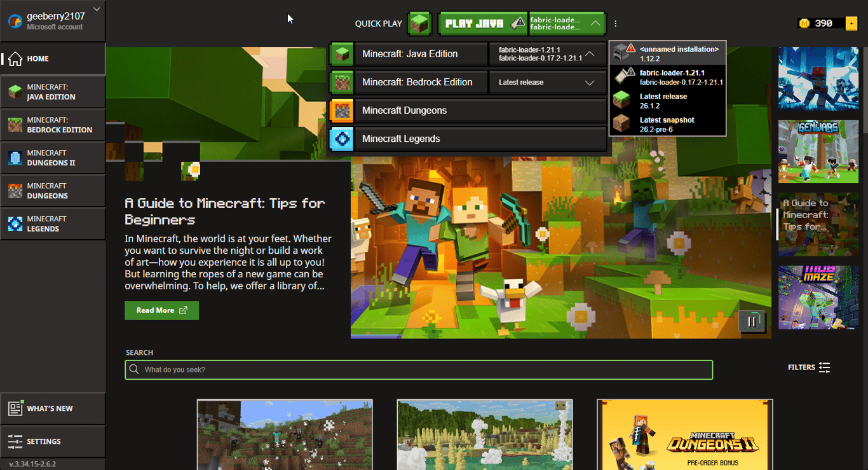The width and height of the screenshot is (868, 470).
Task: Select Minecraft Legends in Quick Play list
Action: [x=480, y=139]
